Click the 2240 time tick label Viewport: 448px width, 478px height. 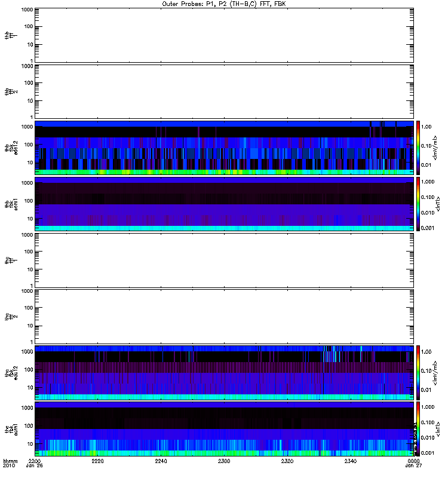(x=161, y=461)
